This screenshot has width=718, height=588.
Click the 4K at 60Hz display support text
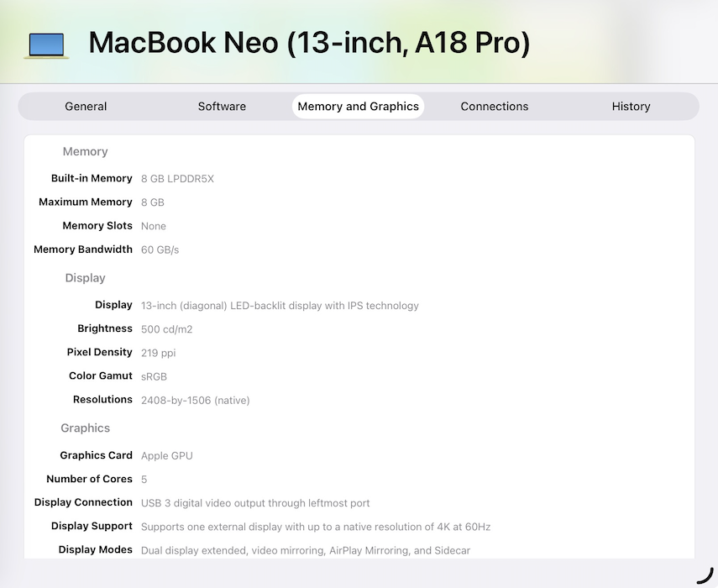316,527
